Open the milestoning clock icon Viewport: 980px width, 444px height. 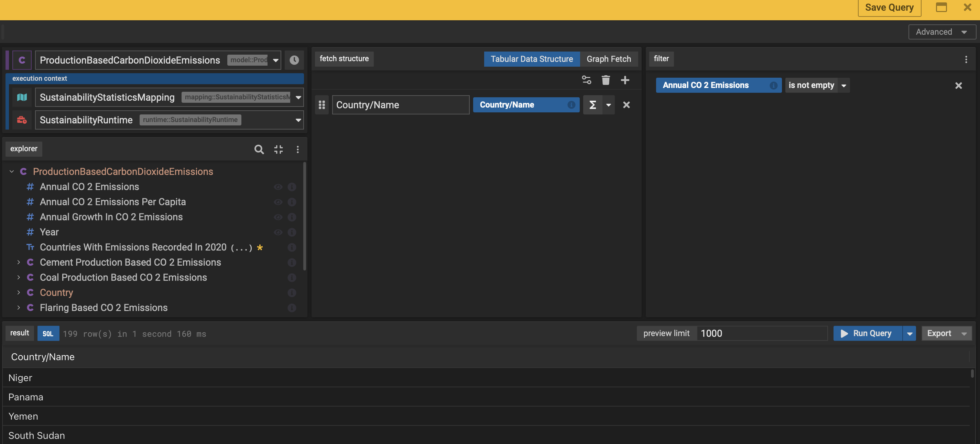[294, 60]
